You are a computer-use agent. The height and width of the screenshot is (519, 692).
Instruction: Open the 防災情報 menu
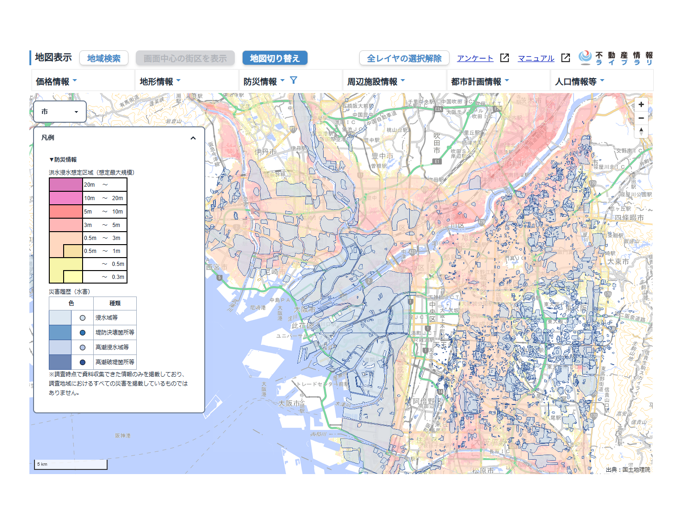click(263, 82)
